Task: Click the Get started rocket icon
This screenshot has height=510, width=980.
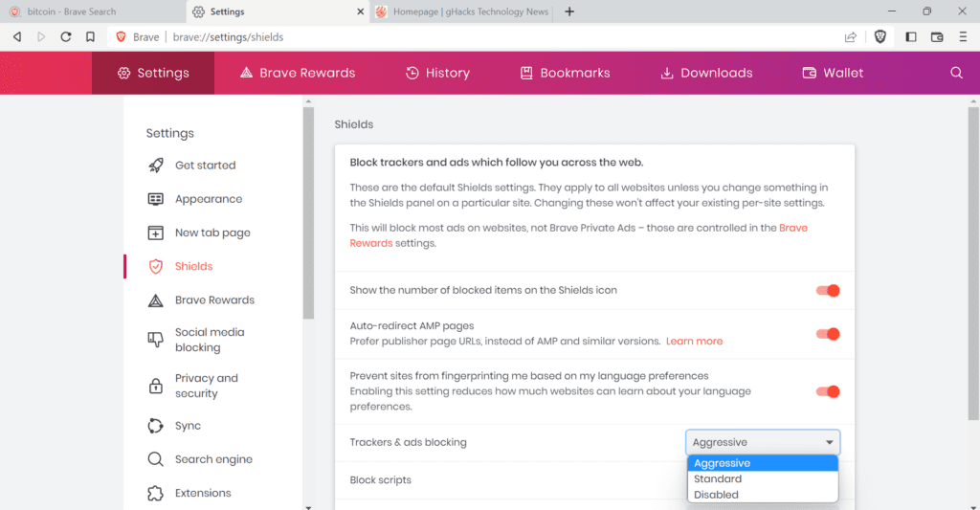Action: tap(156, 165)
